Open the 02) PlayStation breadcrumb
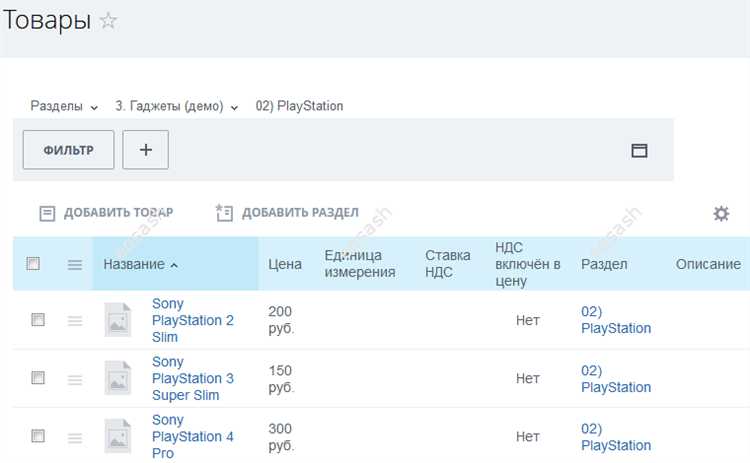This screenshot has height=463, width=750. [x=299, y=106]
